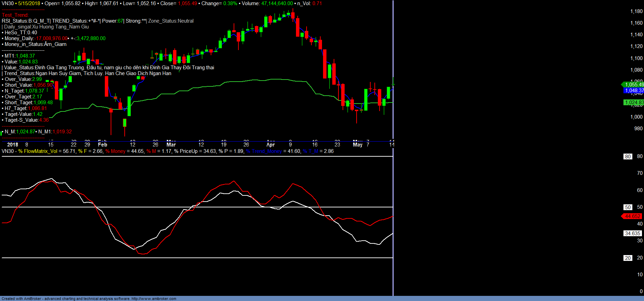Click the red Test_Trend title text
This screenshot has width=644, height=301.
[x=15, y=15]
